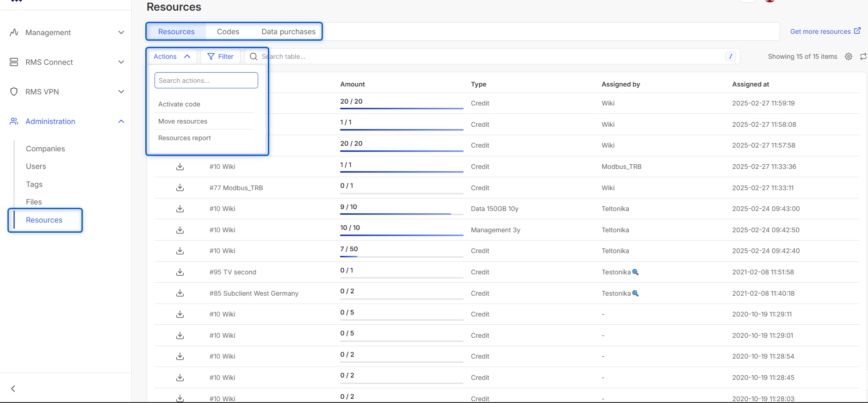
Task: Open the Data purchases tab
Action: pyautogui.click(x=288, y=31)
